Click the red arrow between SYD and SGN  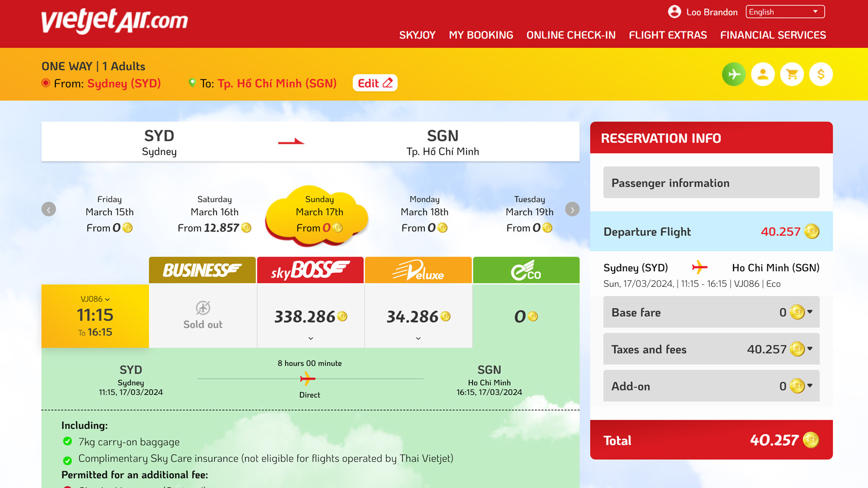click(x=291, y=142)
